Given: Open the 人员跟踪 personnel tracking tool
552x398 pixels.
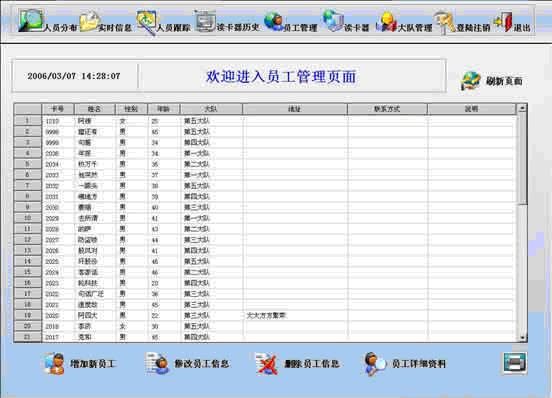Looking at the screenshot, I should click(x=164, y=23).
